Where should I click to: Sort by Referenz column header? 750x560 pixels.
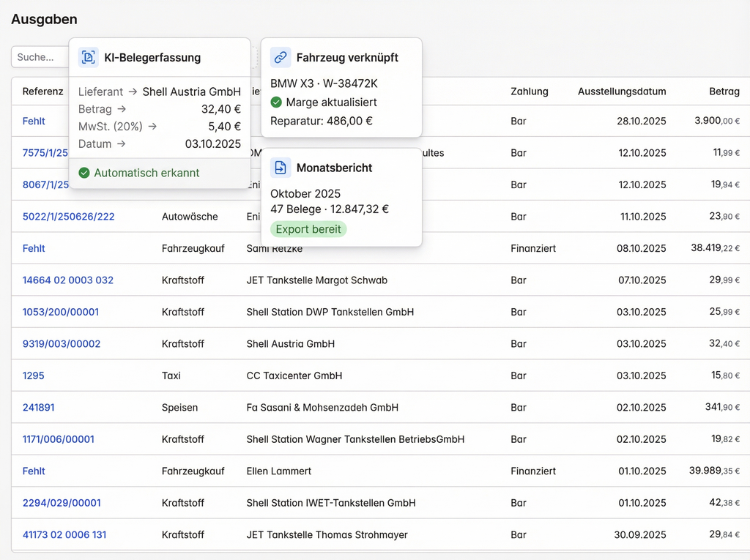(42, 92)
